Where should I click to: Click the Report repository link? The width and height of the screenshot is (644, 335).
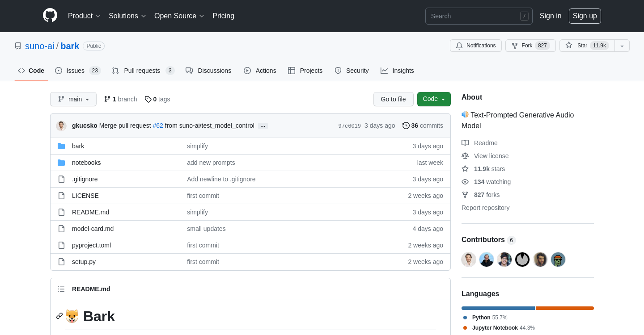(485, 208)
